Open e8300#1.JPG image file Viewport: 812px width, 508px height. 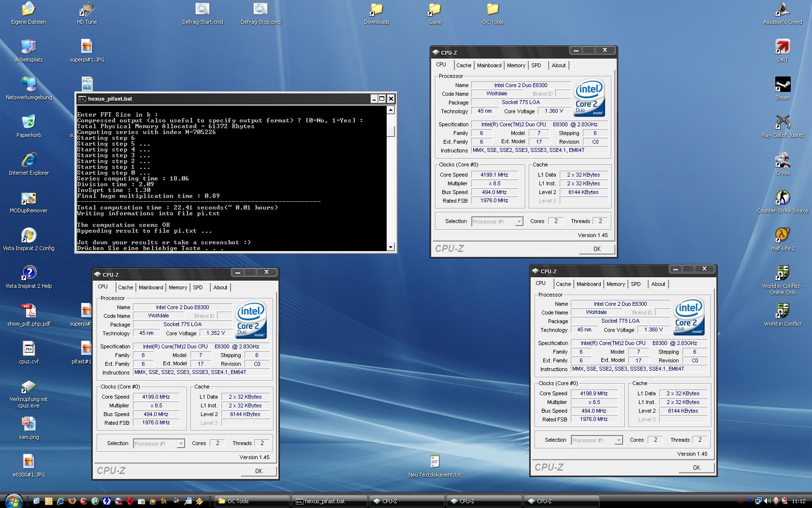(29, 466)
